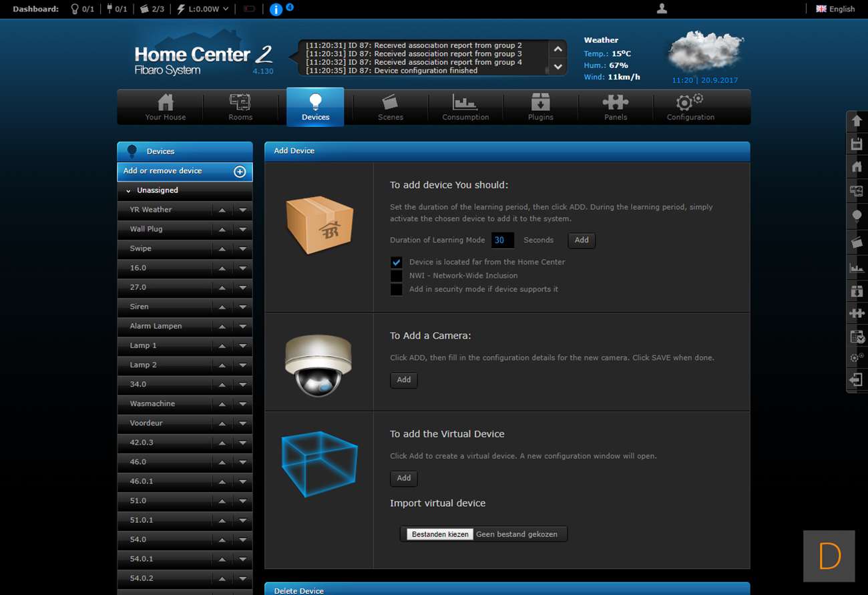Click the dome camera image

pos(318,365)
